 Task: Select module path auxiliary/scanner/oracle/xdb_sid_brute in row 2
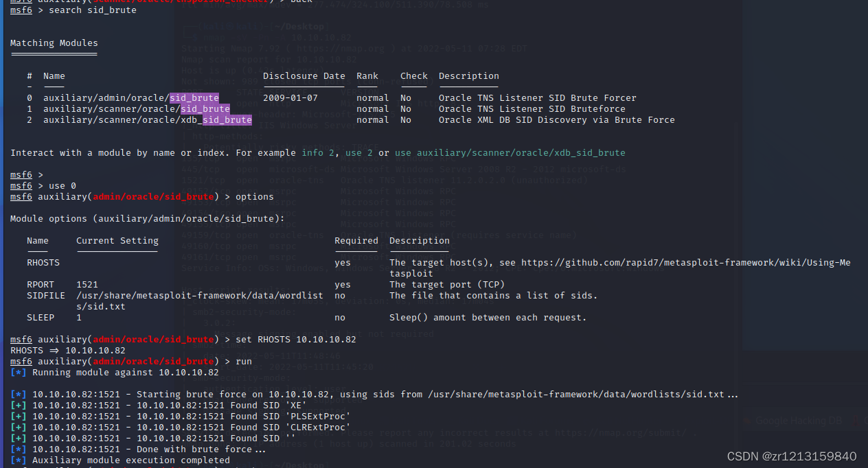148,120
